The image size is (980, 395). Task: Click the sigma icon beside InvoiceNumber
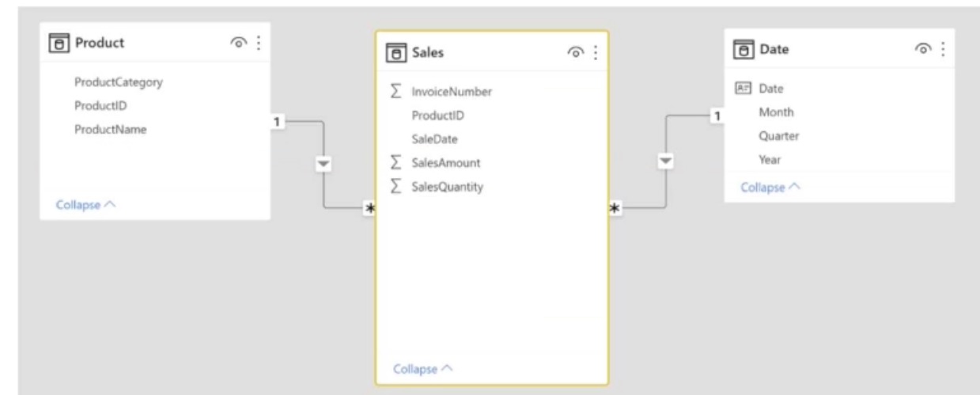point(396,92)
